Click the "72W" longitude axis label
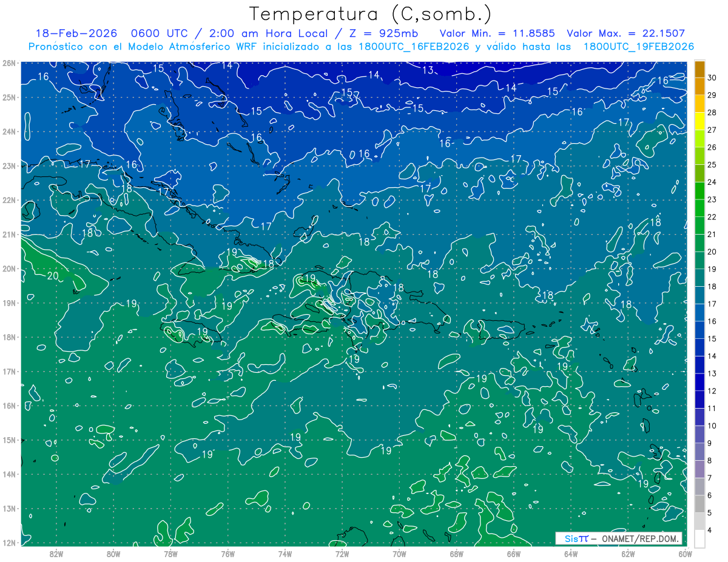The height and width of the screenshot is (562, 728). (x=342, y=554)
